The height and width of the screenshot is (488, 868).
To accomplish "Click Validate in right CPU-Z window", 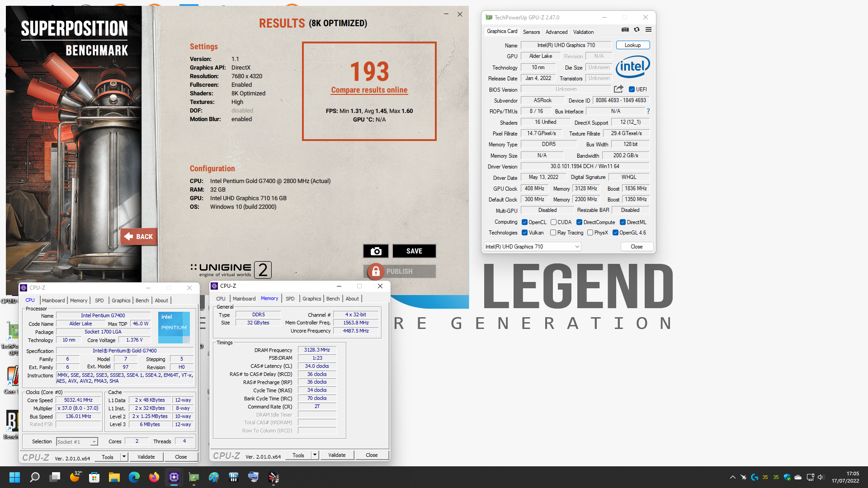I will click(337, 455).
